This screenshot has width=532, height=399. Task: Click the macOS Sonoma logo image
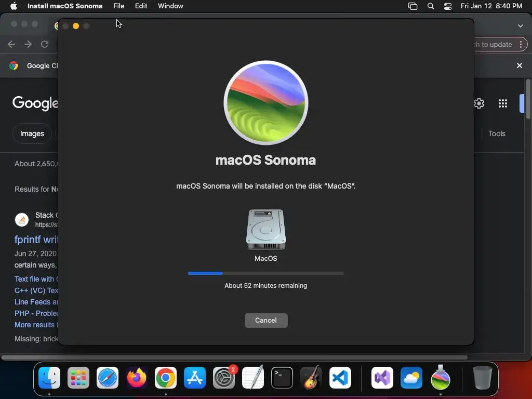coord(266,103)
